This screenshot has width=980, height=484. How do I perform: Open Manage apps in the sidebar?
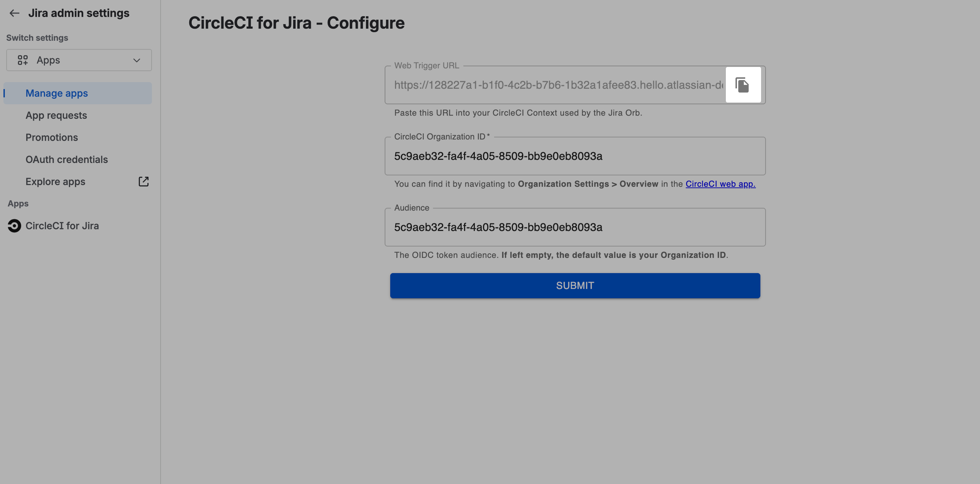[78, 93]
